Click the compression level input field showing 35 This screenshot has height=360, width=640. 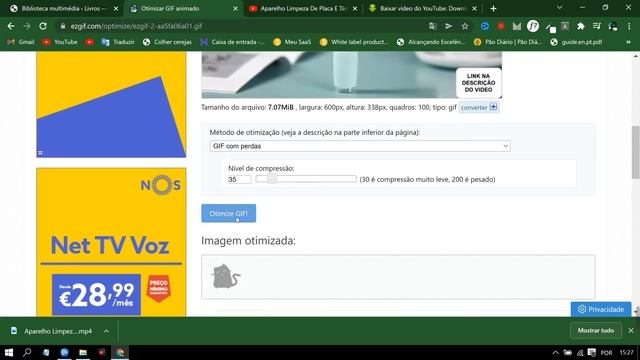tap(240, 179)
